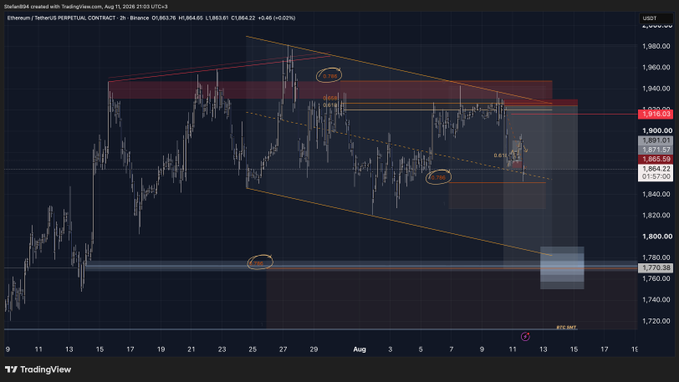Image resolution: width=679 pixels, height=382 pixels.
Task: Click the TradingView logo
Action: point(38,369)
